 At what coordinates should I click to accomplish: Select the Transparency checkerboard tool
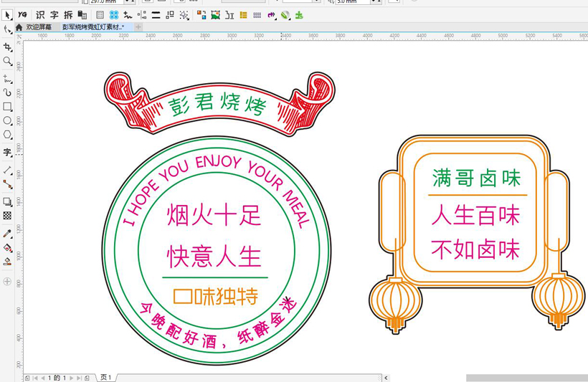(7, 216)
